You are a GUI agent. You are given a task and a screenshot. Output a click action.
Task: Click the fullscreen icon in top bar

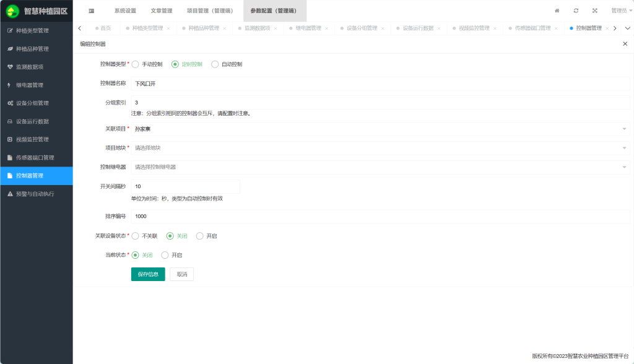(x=594, y=11)
